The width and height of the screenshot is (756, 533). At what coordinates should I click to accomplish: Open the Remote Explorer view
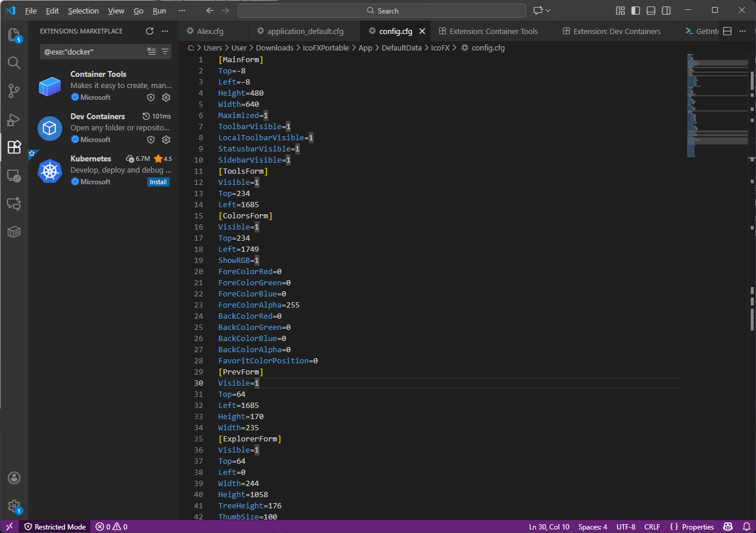pos(14,176)
